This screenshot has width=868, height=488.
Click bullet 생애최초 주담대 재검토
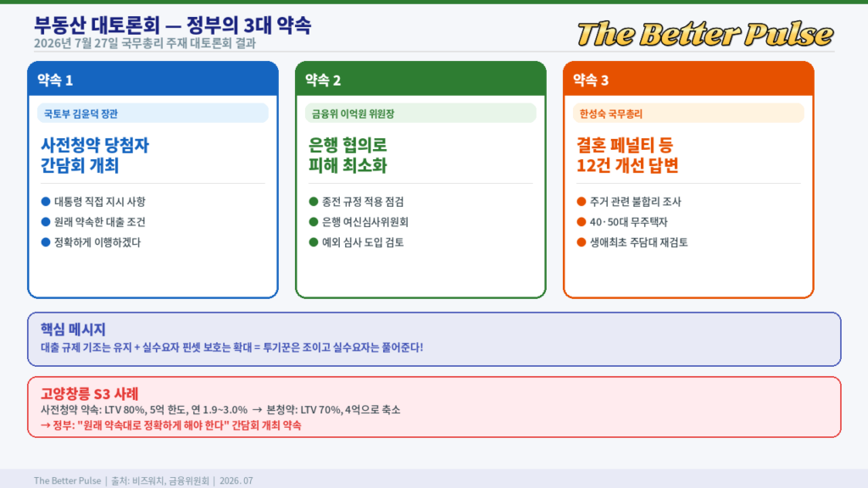click(632, 242)
